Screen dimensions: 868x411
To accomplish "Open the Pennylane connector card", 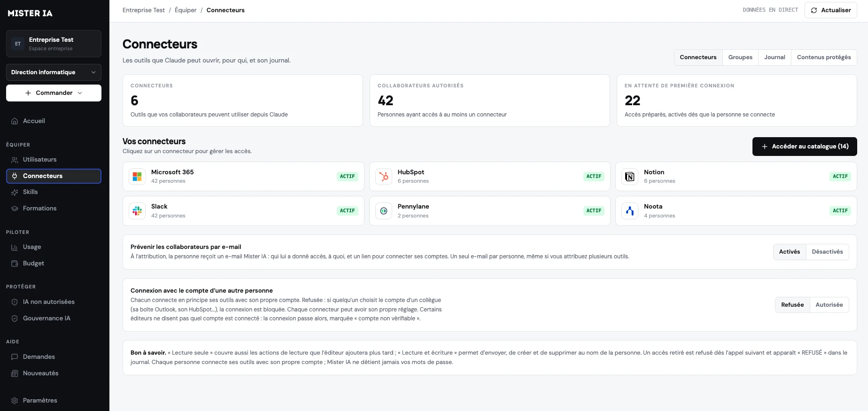I will 489,211.
